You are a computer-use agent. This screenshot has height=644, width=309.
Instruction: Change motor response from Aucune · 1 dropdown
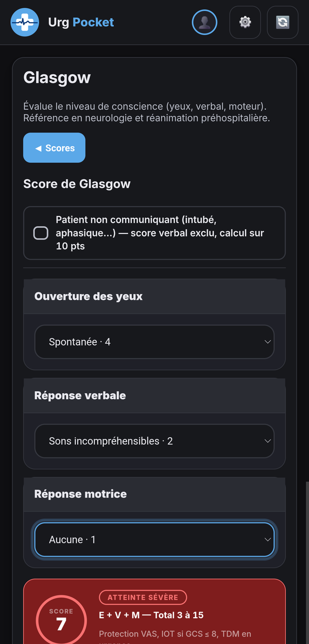click(154, 539)
